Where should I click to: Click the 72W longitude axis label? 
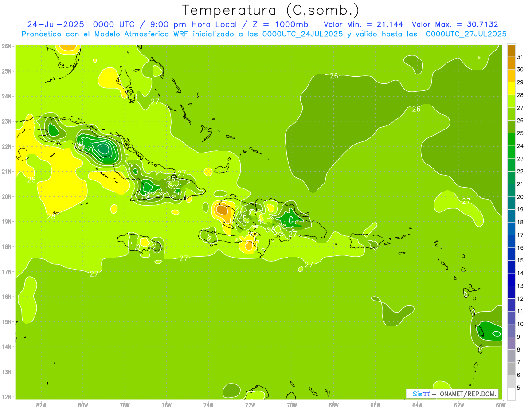[250, 405]
